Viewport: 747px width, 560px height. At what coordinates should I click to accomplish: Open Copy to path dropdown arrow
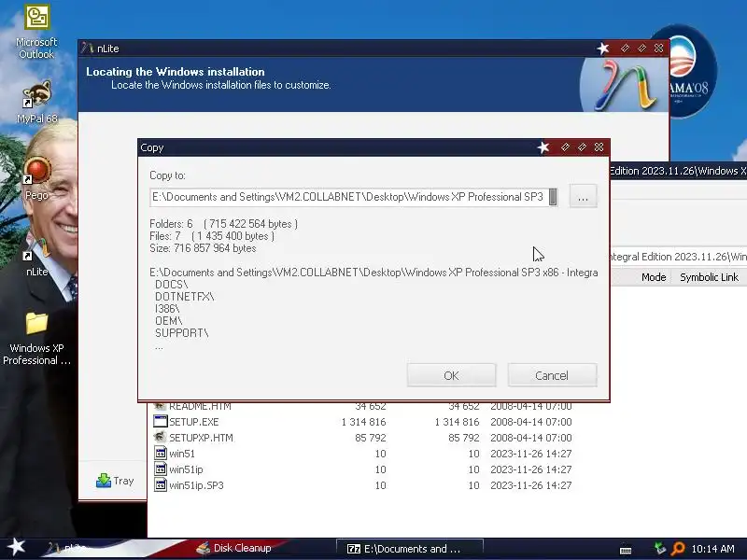pyautogui.click(x=553, y=197)
